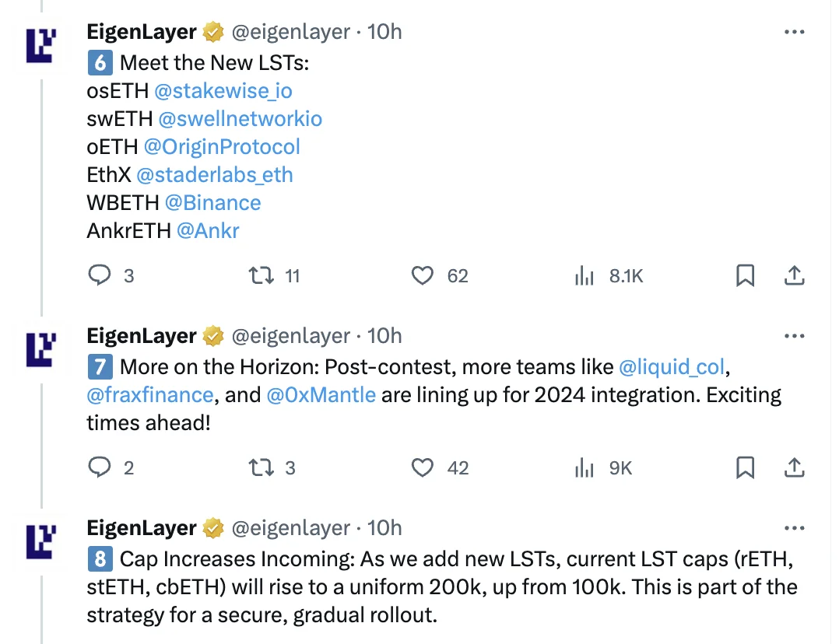This screenshot has height=644, width=839.
Task: Bookmark the More on the Horizon tweet
Action: coord(745,467)
